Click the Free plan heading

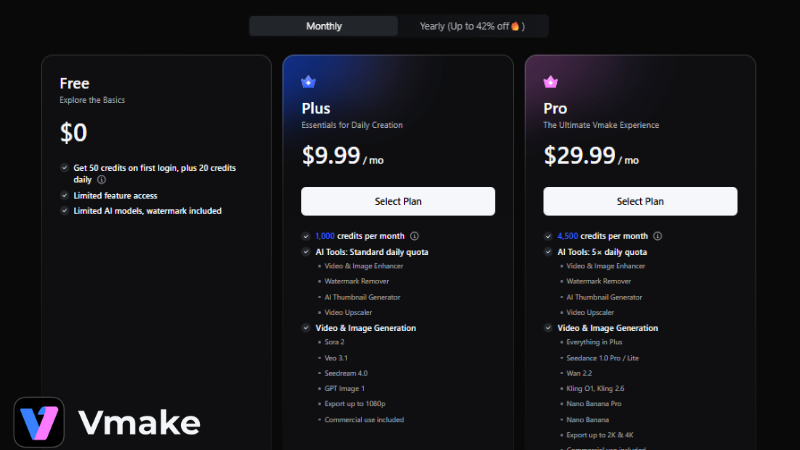pos(74,83)
